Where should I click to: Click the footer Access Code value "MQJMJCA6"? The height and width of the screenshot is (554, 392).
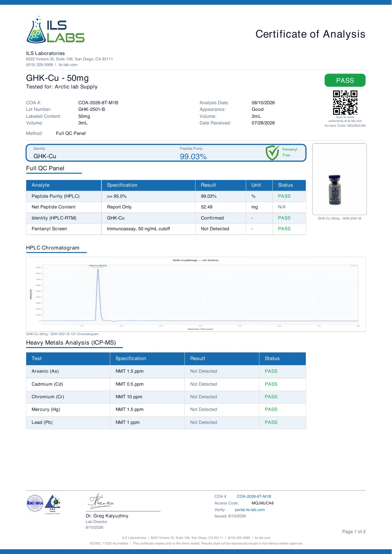click(263, 503)
